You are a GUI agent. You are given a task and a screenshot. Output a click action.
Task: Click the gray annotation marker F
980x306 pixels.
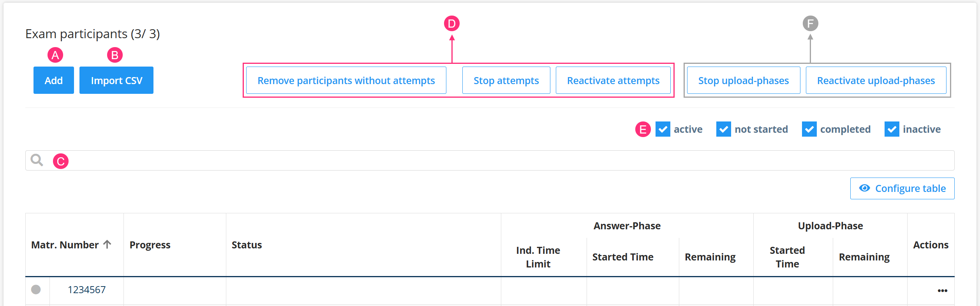tap(810, 24)
